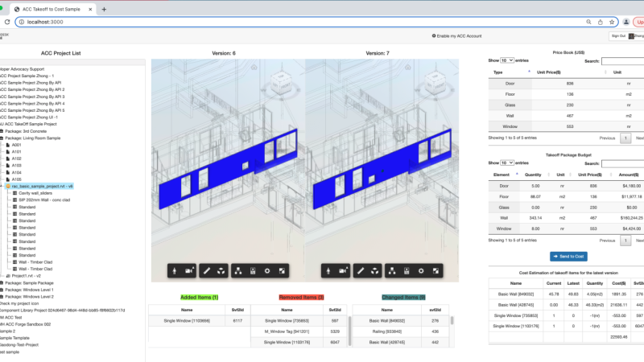Bookmark page with the star icon
The image size is (644, 362).
coord(612,22)
